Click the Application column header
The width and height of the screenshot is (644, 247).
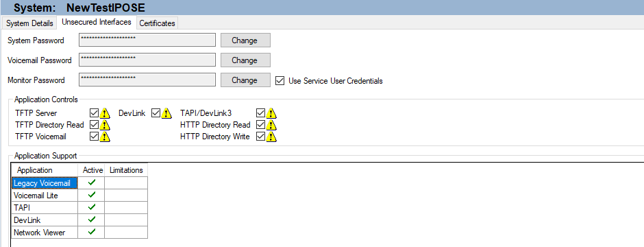45,169
